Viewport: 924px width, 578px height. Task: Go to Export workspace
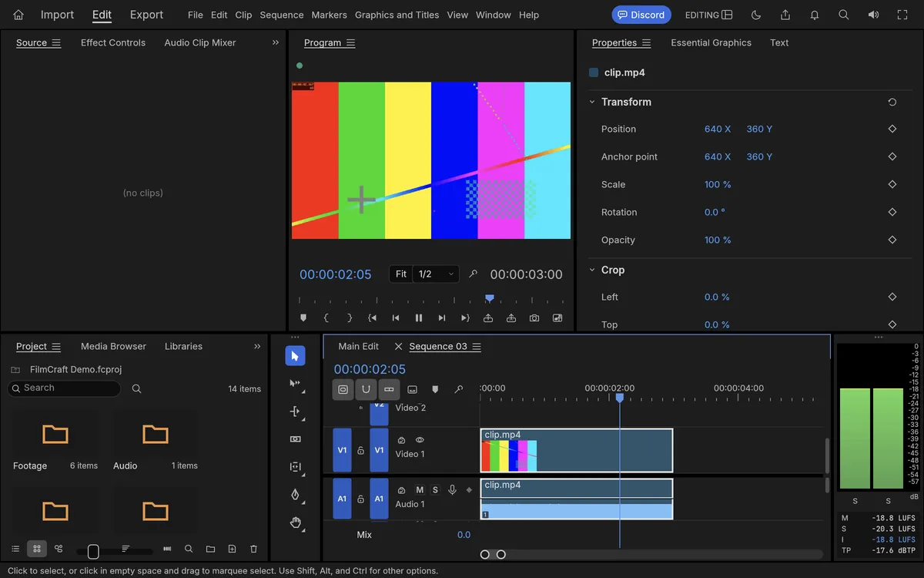(x=146, y=15)
